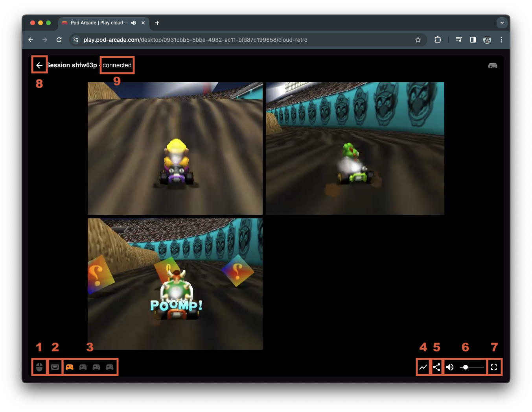
Task: Open the stats graph icon
Action: 423,367
